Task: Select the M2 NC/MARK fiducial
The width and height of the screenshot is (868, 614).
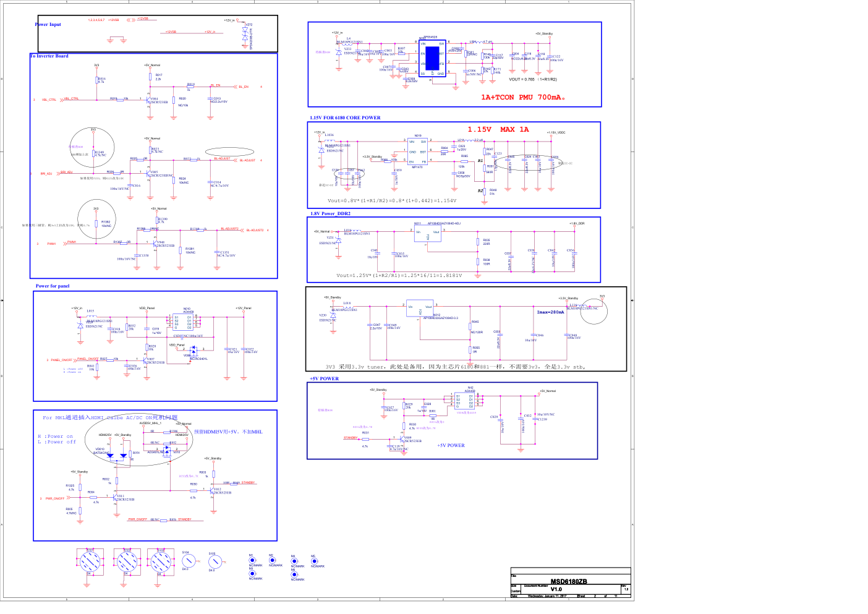Action: 271,560
